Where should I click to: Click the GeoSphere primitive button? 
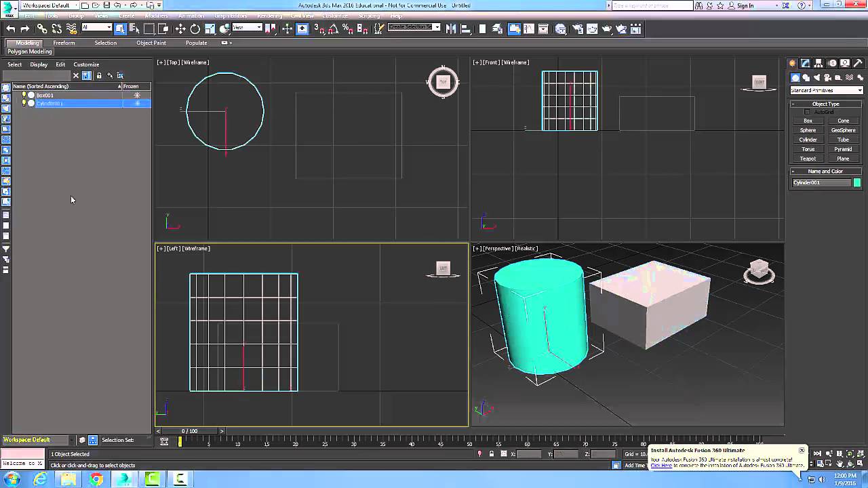[x=843, y=130]
